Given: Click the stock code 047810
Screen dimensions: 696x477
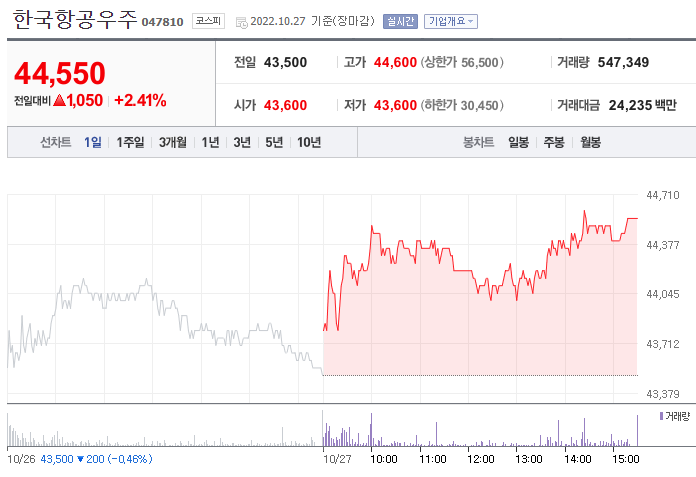Looking at the screenshot, I should tap(162, 22).
